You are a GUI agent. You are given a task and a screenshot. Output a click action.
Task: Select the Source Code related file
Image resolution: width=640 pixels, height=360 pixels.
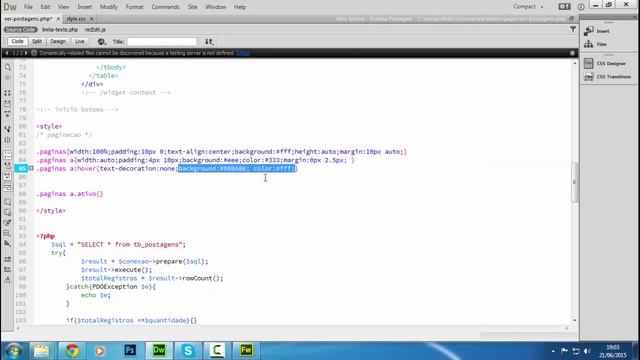[20, 30]
